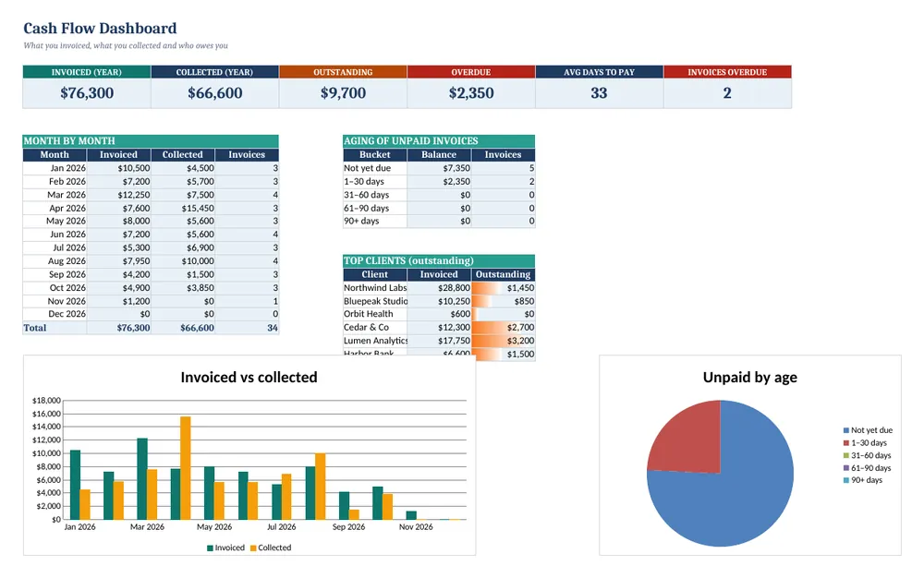924x578 pixels.
Task: Click the tallest teal Invoiced bar for March
Action: (x=142, y=478)
